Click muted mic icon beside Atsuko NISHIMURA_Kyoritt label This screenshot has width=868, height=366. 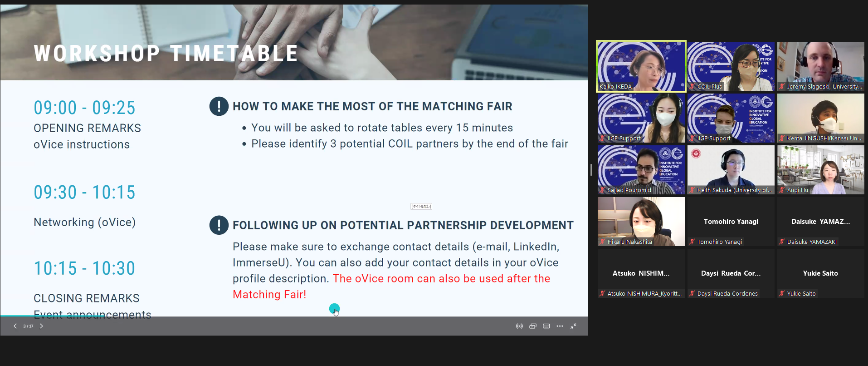(602, 293)
